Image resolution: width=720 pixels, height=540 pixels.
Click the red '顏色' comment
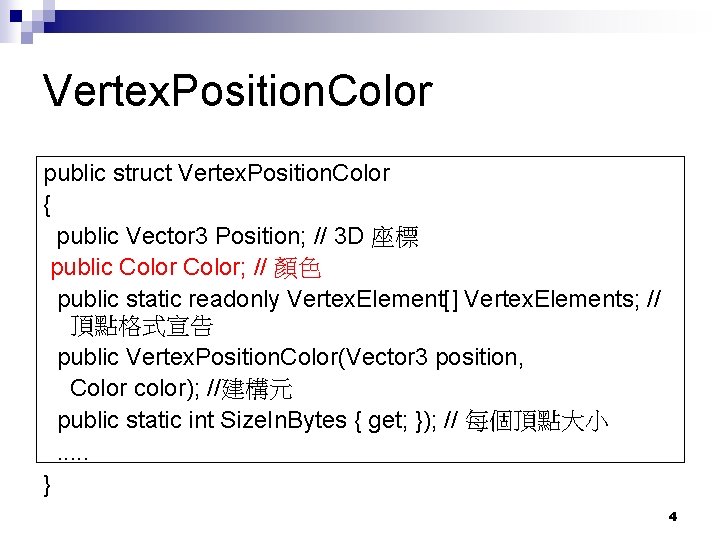[x=296, y=268]
